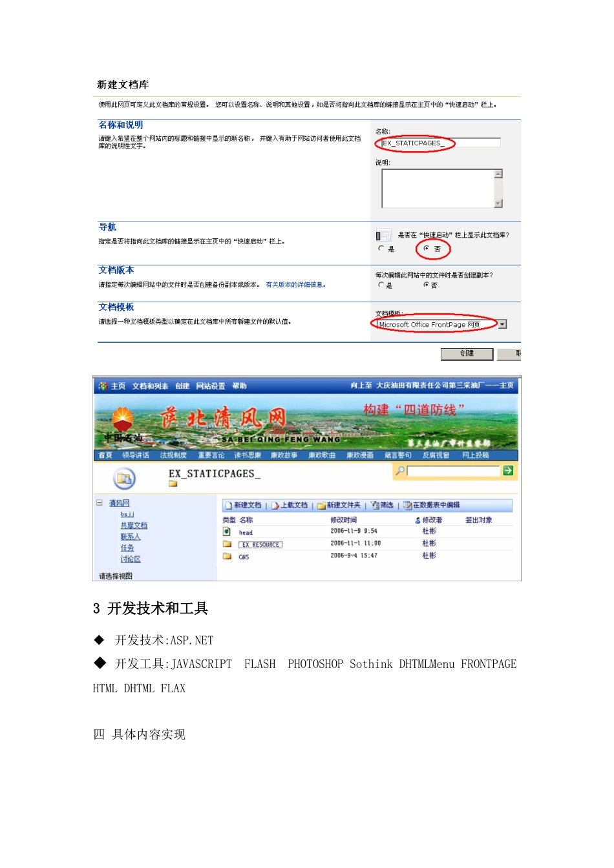Sort by the 名称 column header
The height and width of the screenshot is (868, 614).
tap(246, 520)
